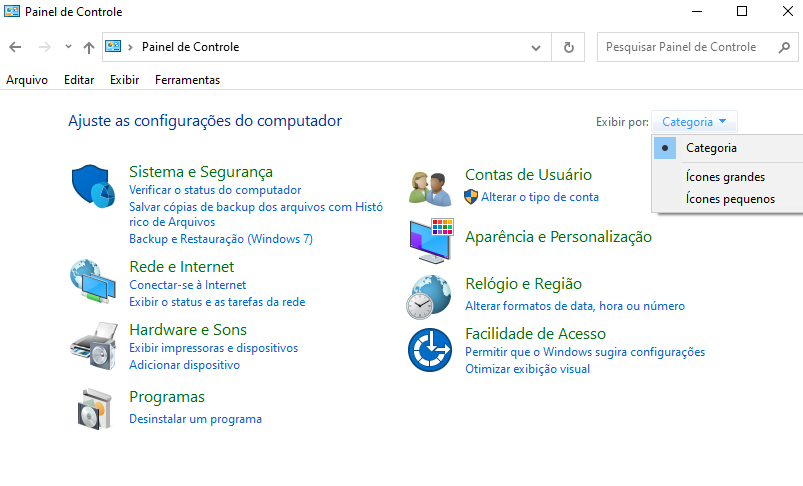Open the Hardware e Sons printer icon
The width and height of the screenshot is (803, 486).
(x=94, y=346)
